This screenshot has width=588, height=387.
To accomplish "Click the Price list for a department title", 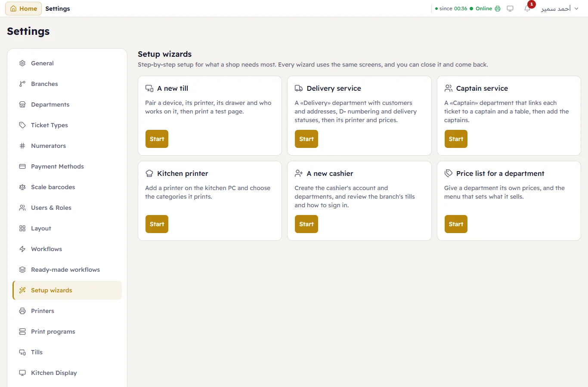I will pos(500,173).
